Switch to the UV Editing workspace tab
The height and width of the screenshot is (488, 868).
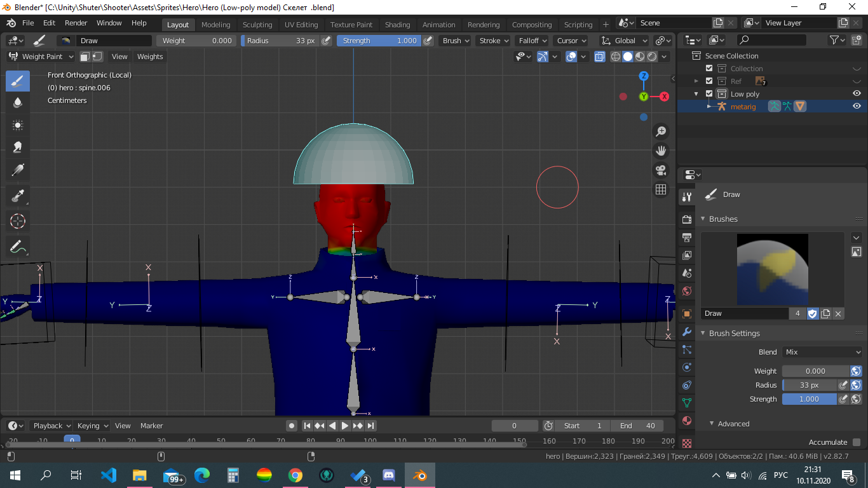pos(301,25)
